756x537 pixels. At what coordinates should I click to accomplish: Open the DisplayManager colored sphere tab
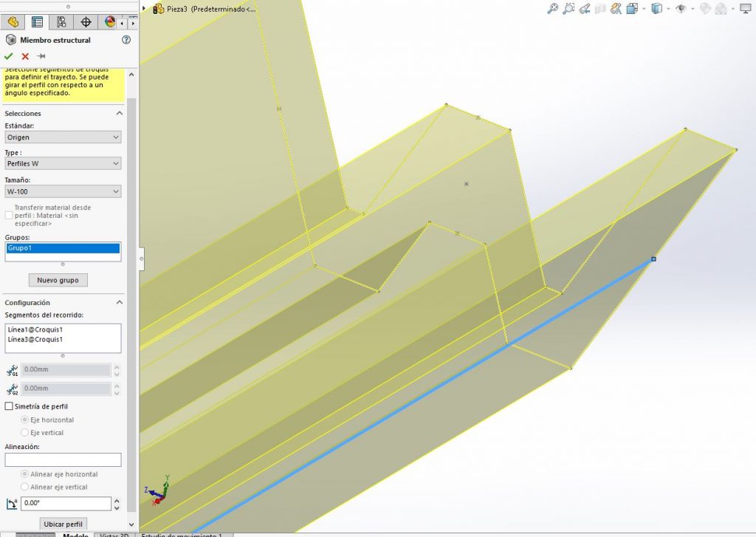click(111, 22)
